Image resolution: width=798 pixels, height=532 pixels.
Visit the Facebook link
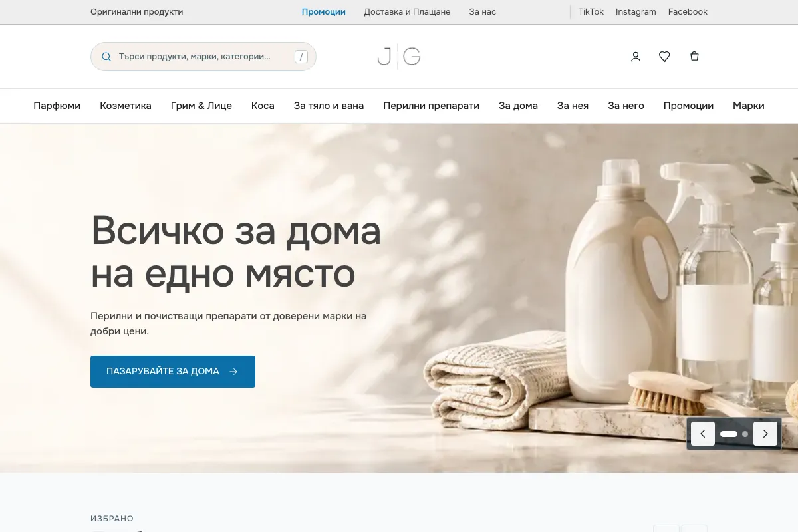tap(688, 12)
